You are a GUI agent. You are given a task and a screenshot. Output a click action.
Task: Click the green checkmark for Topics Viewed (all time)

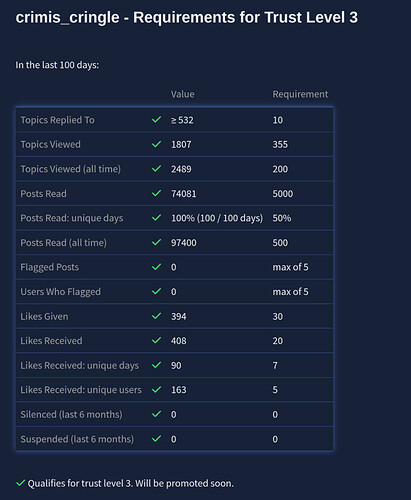pyautogui.click(x=156, y=168)
